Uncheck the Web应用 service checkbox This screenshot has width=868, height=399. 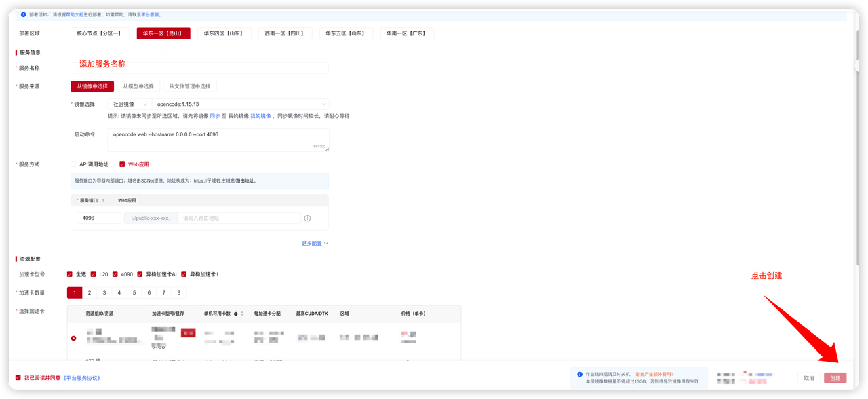coord(122,164)
